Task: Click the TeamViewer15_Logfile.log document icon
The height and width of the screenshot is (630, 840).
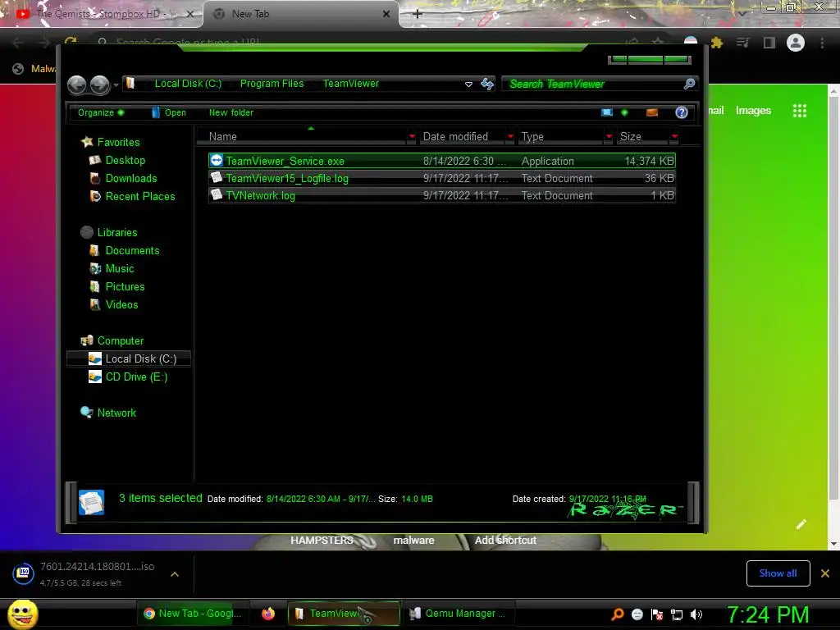Action: click(217, 177)
